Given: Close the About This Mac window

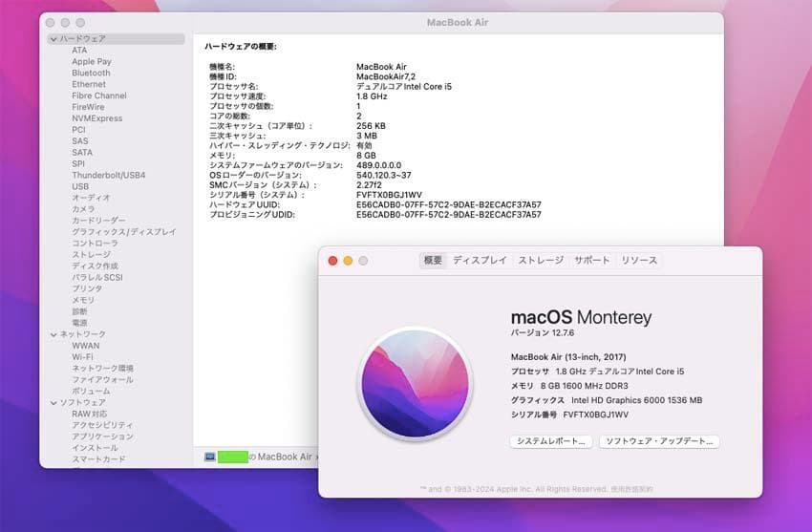Looking at the screenshot, I should [x=333, y=261].
